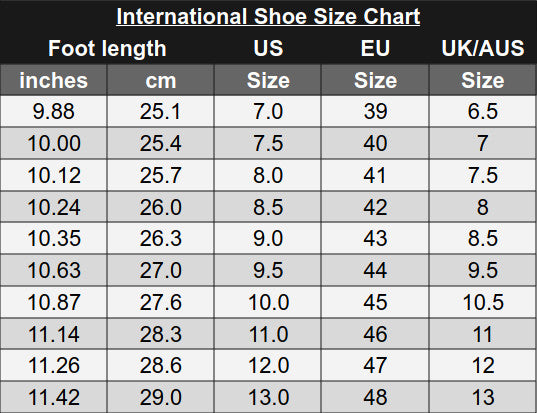Screen dimensions: 537x413
Task: Click the 25.4 cm cell
Action: click(x=161, y=143)
